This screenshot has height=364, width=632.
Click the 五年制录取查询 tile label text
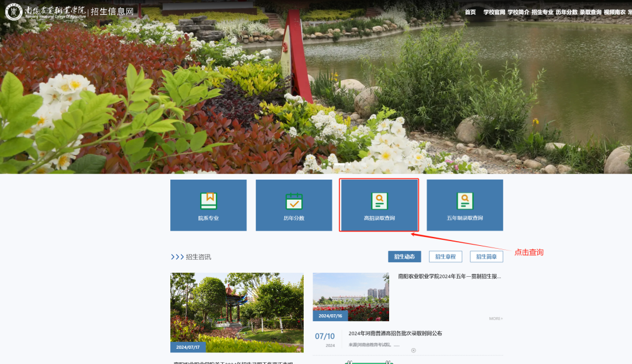pyautogui.click(x=465, y=218)
